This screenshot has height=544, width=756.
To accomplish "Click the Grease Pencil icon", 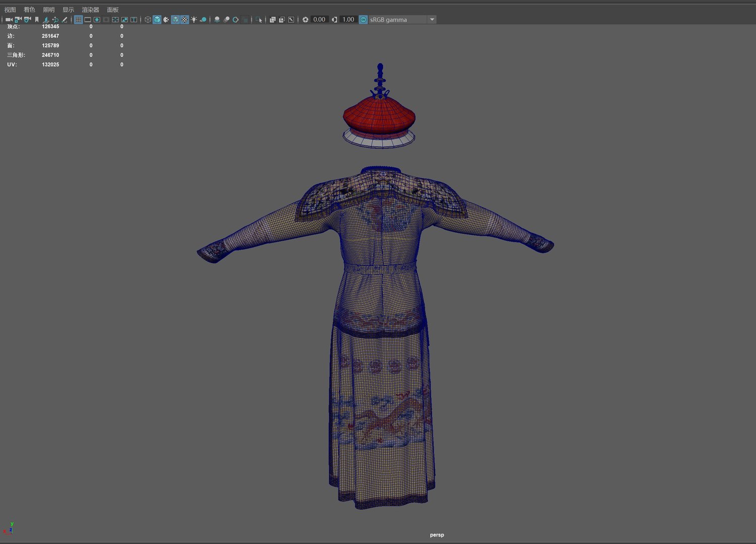I will coord(65,20).
